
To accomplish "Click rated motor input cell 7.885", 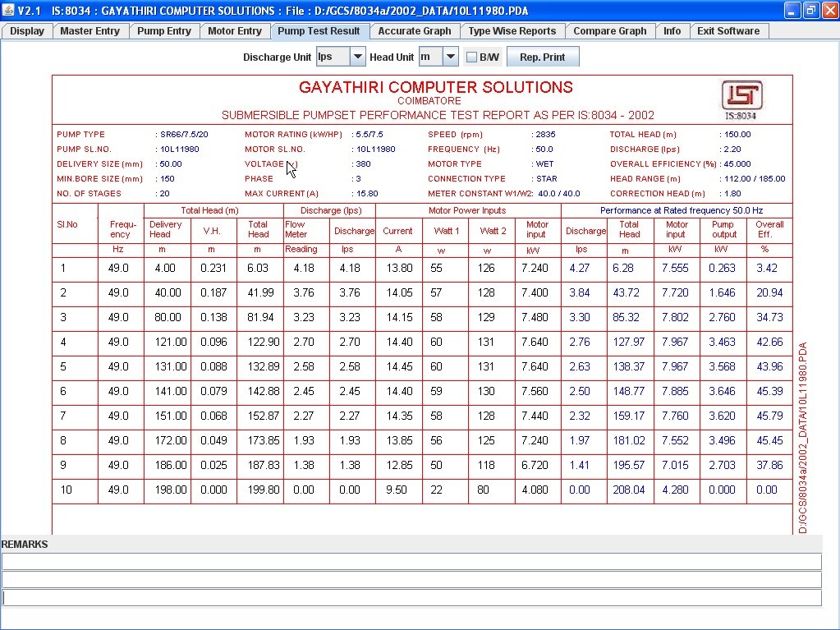I will [x=675, y=391].
